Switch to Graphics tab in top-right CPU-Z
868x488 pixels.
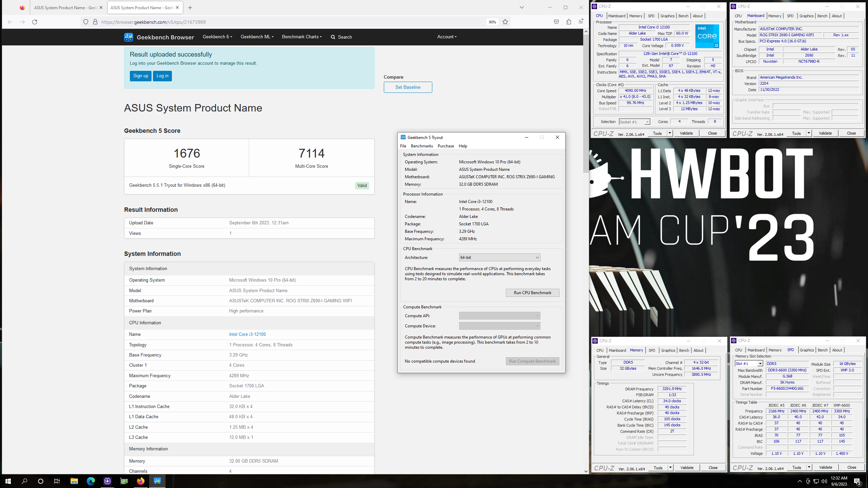coord(806,16)
